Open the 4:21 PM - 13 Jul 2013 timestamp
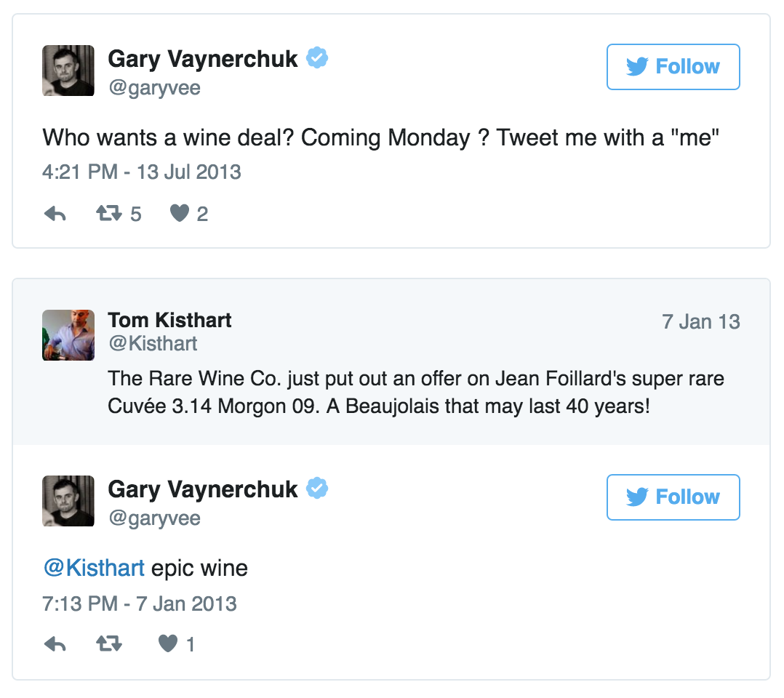Viewport: 784px width, 698px height. pos(142,172)
